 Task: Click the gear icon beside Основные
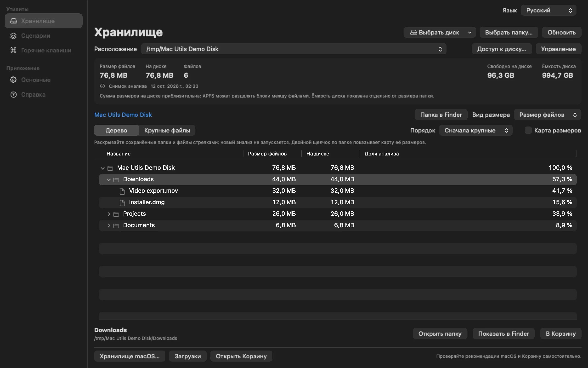13,80
